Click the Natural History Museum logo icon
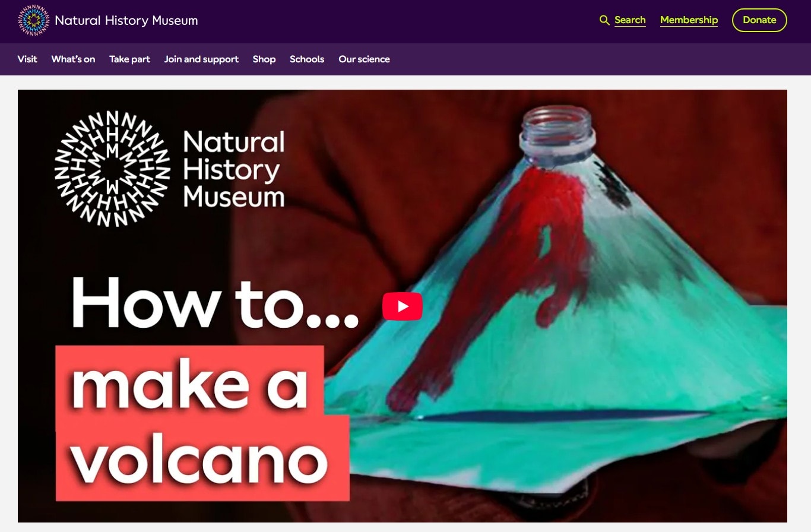Image resolution: width=811 pixels, height=532 pixels. click(x=34, y=21)
